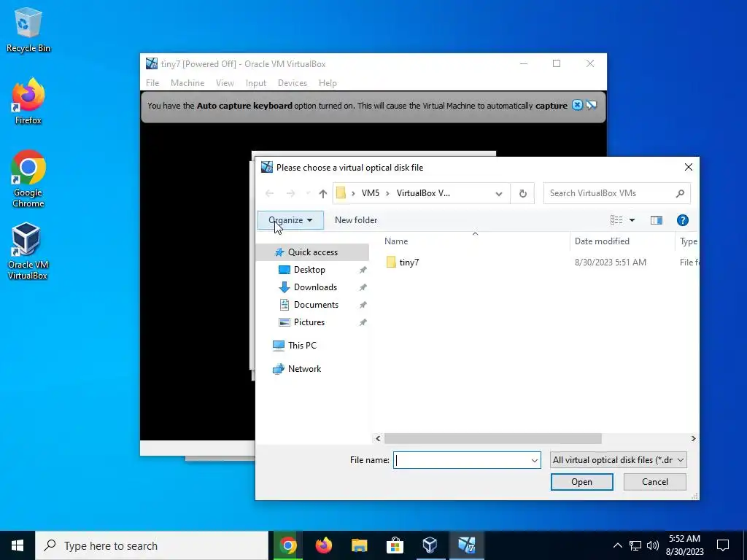Screen dimensions: 747x560
Task: Click the File name input field
Action: (x=461, y=460)
